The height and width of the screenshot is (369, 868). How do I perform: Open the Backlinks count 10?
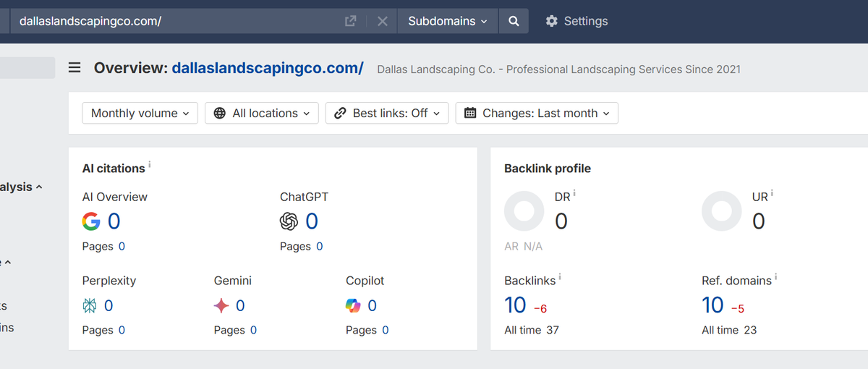pos(515,305)
